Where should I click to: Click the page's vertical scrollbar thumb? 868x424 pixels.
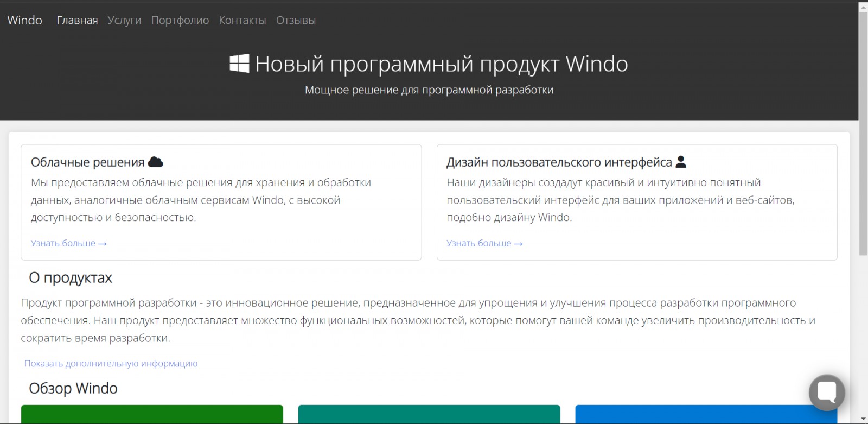[863, 133]
